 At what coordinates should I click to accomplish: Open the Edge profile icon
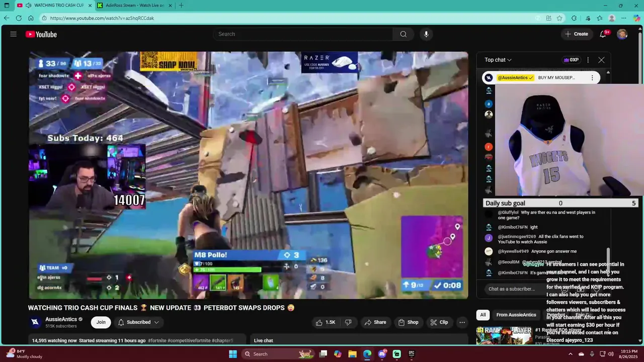point(612,18)
